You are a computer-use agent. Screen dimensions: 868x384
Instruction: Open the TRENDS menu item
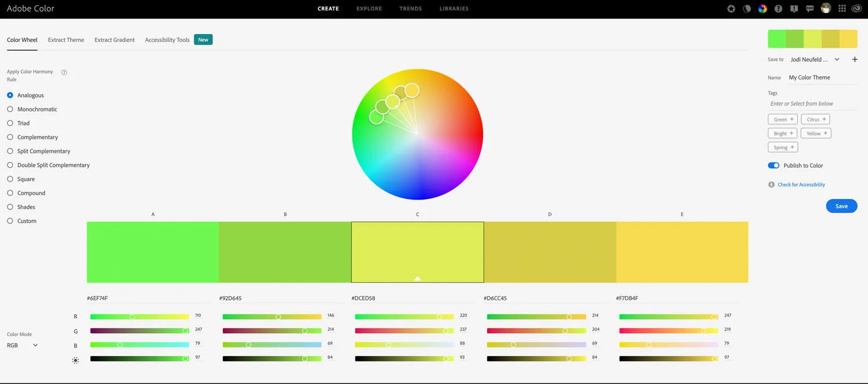point(411,8)
